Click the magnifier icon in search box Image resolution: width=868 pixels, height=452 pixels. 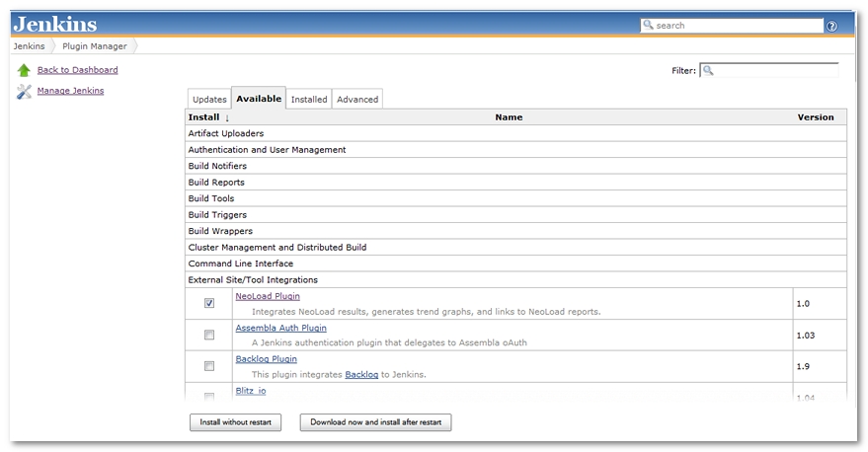click(648, 25)
